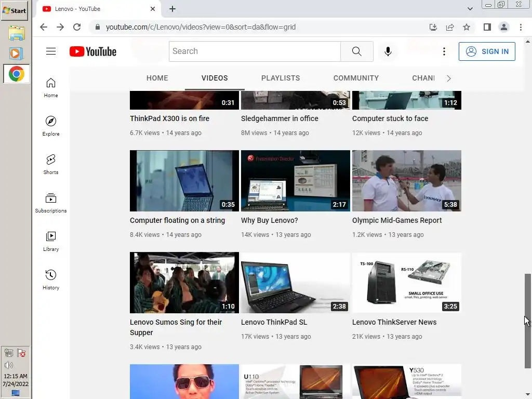The height and width of the screenshot is (399, 532).
Task: Open Home in the sidebar
Action: click(51, 88)
